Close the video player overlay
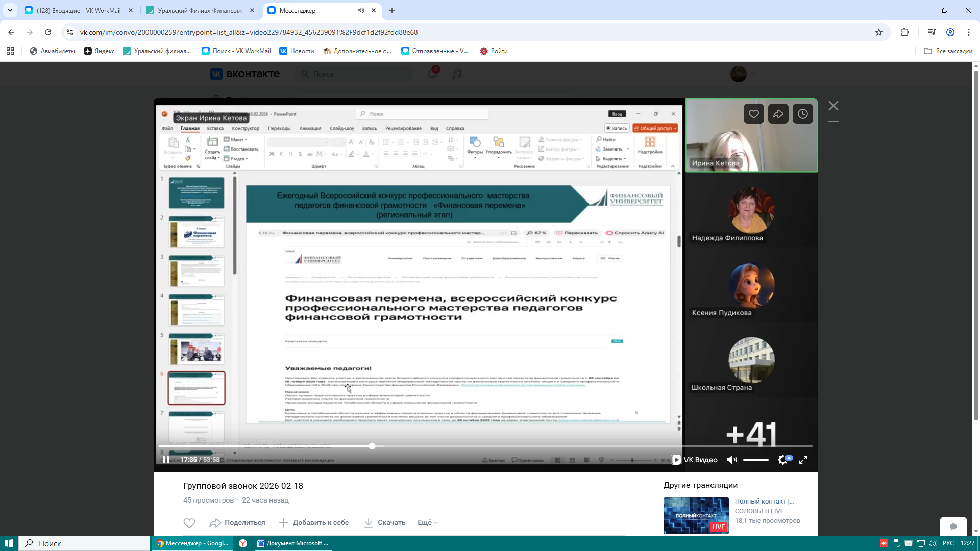The height and width of the screenshot is (551, 980). point(833,106)
